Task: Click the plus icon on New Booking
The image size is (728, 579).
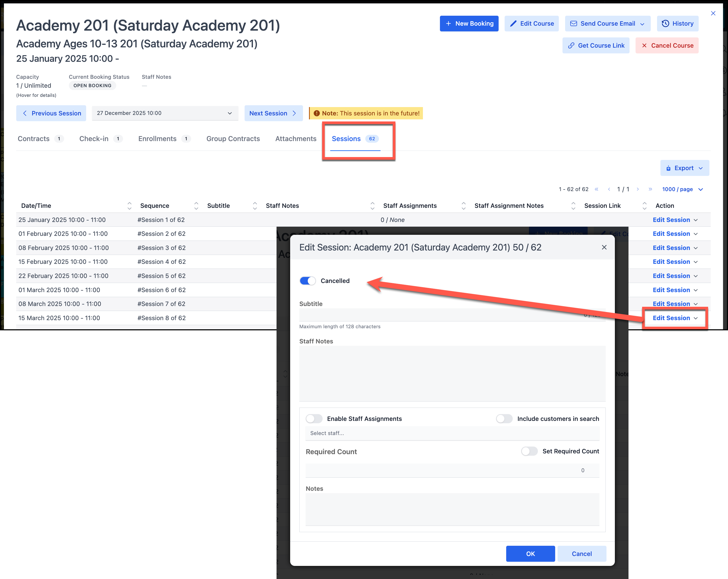Action: 449,23
